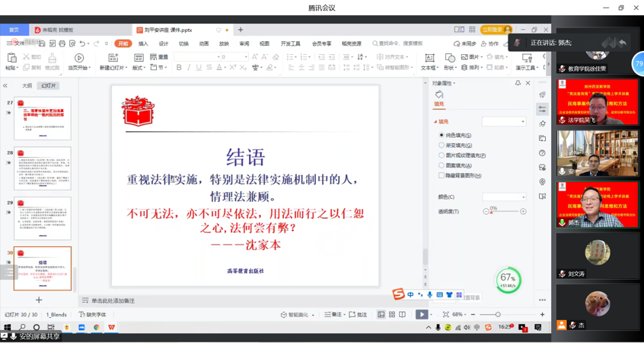This screenshot has width=644, height=343.
Task: Click the 透明度 transparency slider
Action: 504,211
